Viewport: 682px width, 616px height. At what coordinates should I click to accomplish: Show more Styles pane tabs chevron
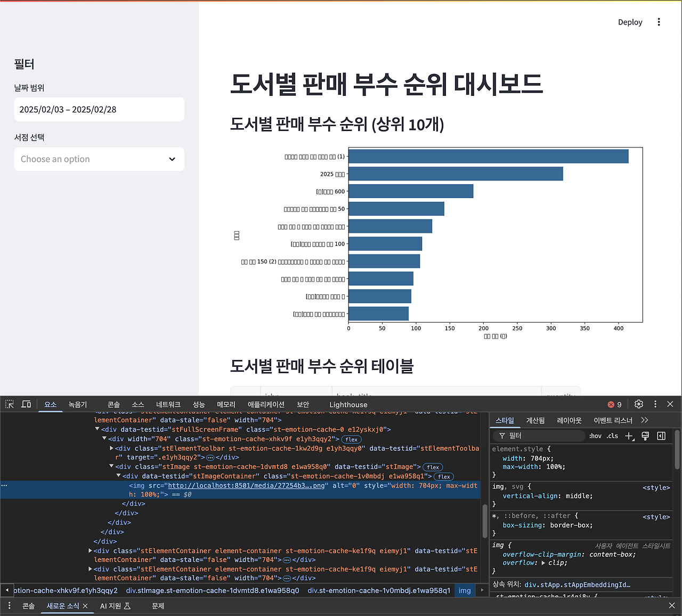pyautogui.click(x=645, y=420)
